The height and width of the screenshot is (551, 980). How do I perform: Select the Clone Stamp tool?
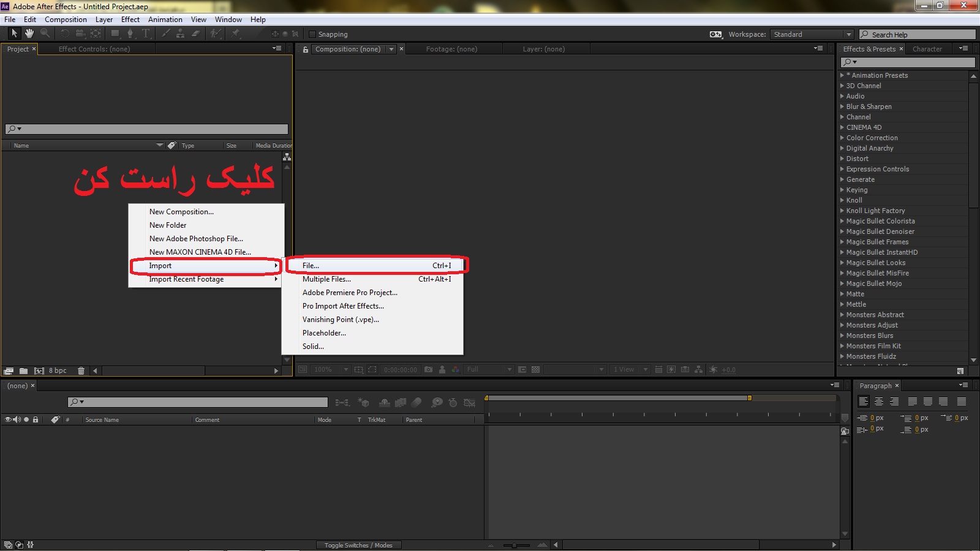[180, 34]
